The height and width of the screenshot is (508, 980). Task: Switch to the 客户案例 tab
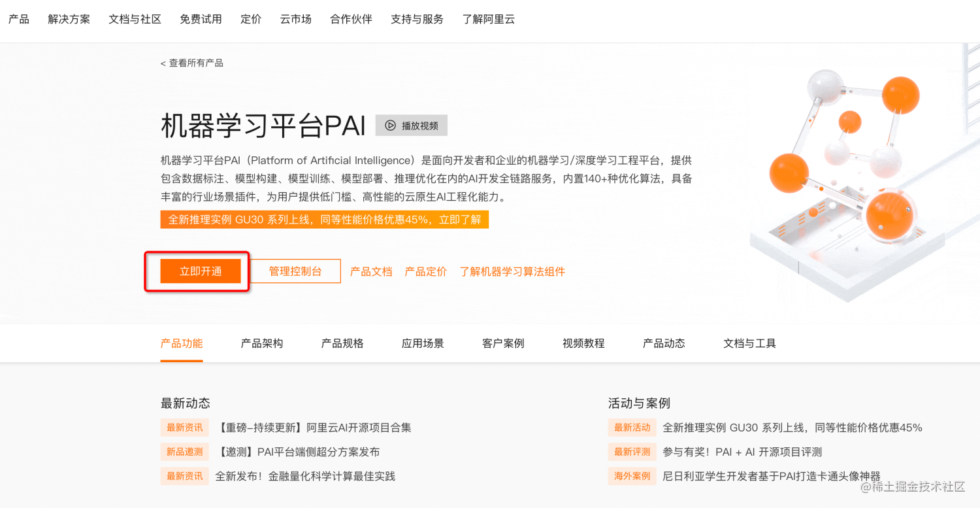[x=503, y=343]
